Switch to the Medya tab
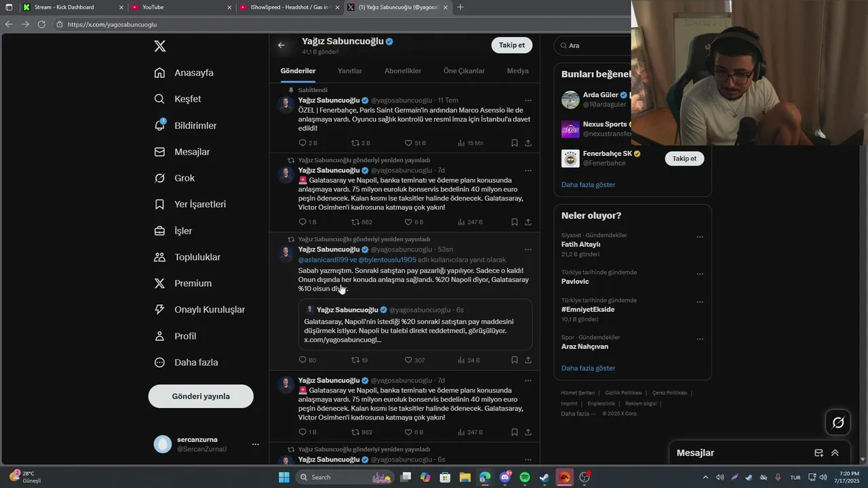The width and height of the screenshot is (868, 488). coord(517,70)
